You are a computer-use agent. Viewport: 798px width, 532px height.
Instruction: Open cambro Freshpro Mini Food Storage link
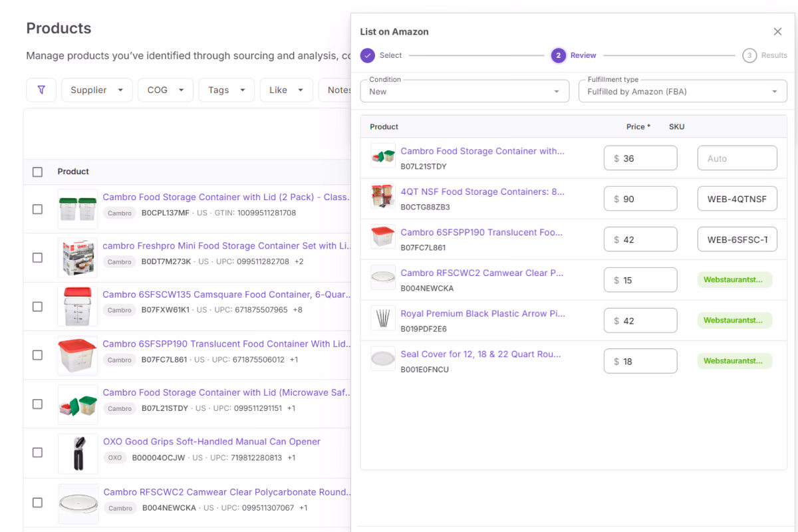[x=226, y=245]
